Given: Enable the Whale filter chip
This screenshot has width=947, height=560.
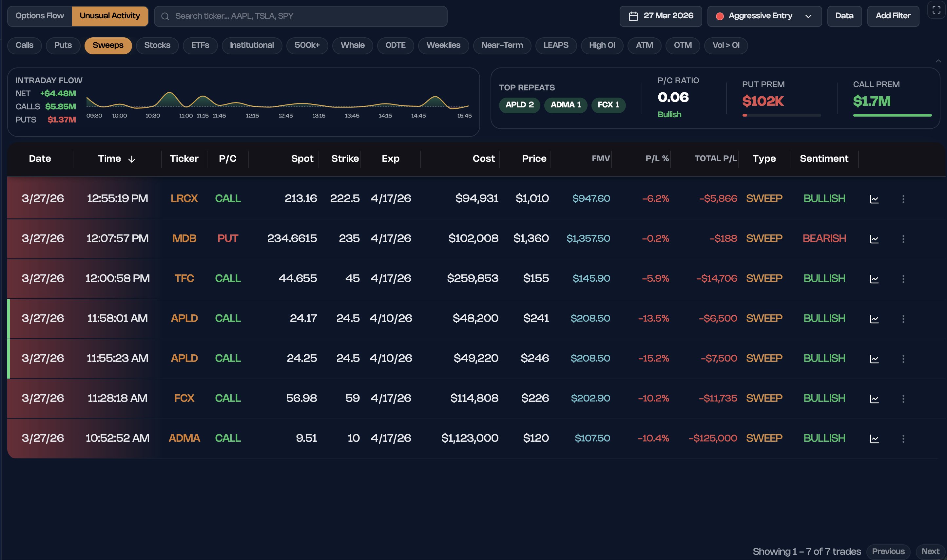Looking at the screenshot, I should pyautogui.click(x=352, y=45).
